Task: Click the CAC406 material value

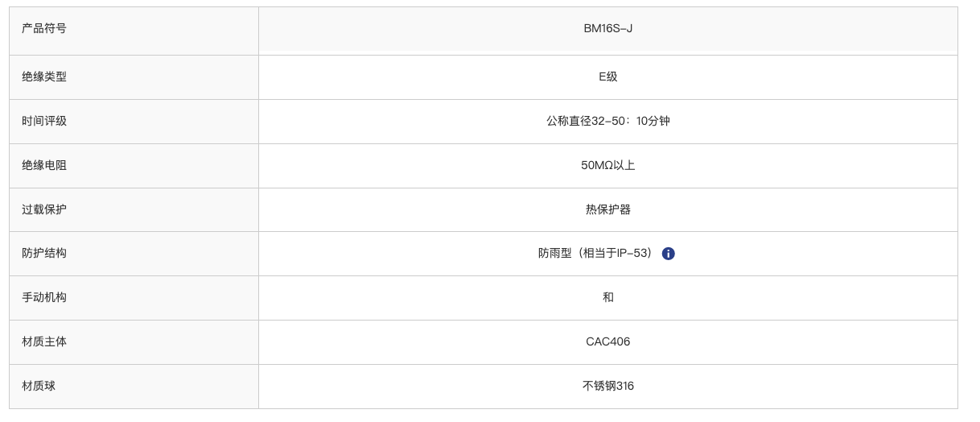Action: point(608,342)
